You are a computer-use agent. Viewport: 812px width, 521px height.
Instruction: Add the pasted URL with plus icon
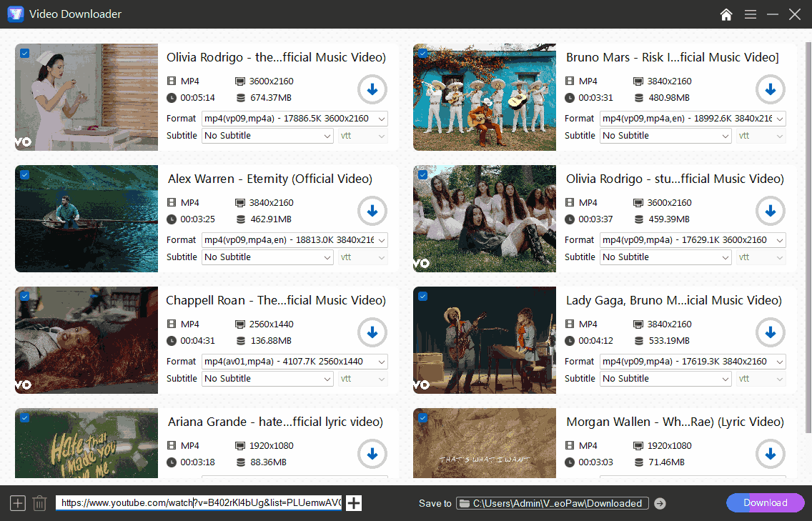pyautogui.click(x=354, y=503)
